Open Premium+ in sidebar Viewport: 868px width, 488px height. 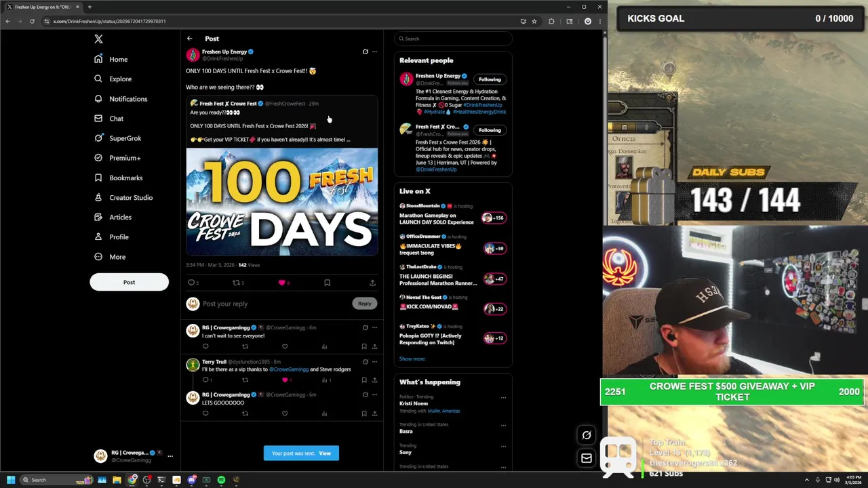click(x=117, y=158)
